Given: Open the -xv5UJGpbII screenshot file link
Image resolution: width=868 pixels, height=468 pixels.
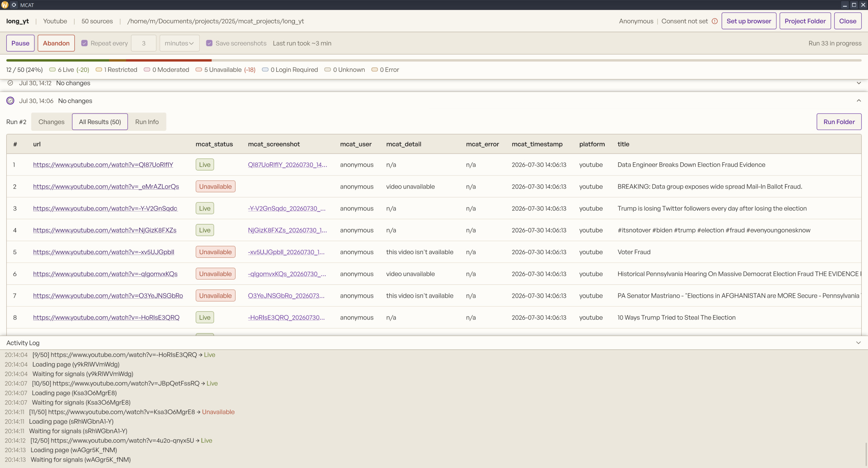Looking at the screenshot, I should 286,252.
